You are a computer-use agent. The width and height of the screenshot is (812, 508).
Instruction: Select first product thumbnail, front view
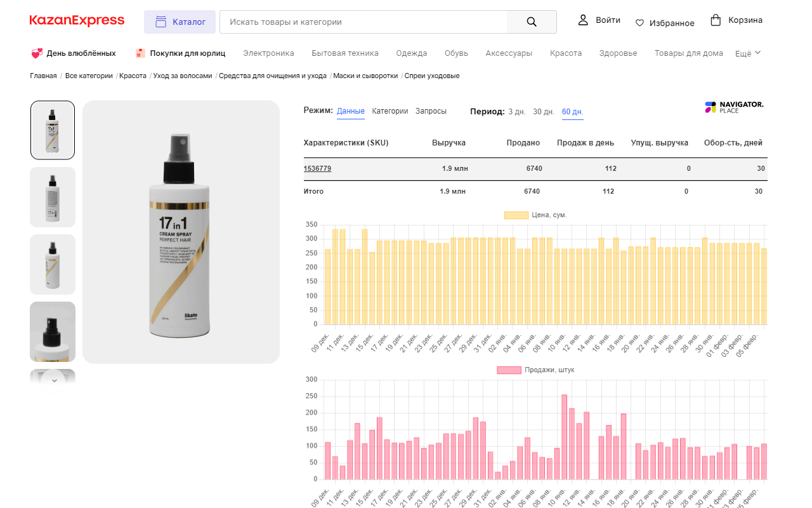coord(53,130)
